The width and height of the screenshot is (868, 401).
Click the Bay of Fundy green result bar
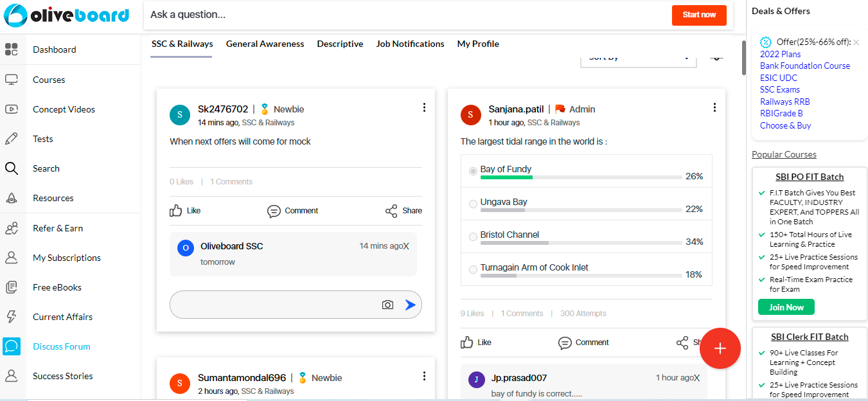point(507,177)
